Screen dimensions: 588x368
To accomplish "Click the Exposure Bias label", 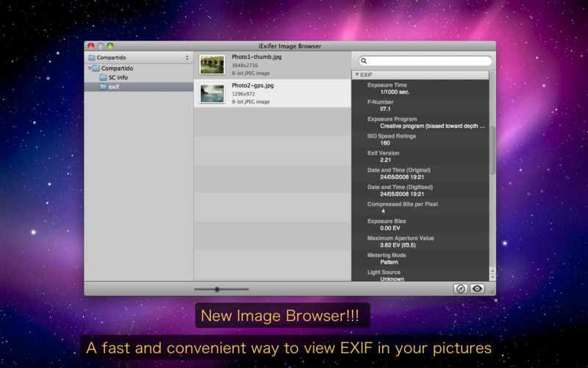I will pyautogui.click(x=387, y=222).
